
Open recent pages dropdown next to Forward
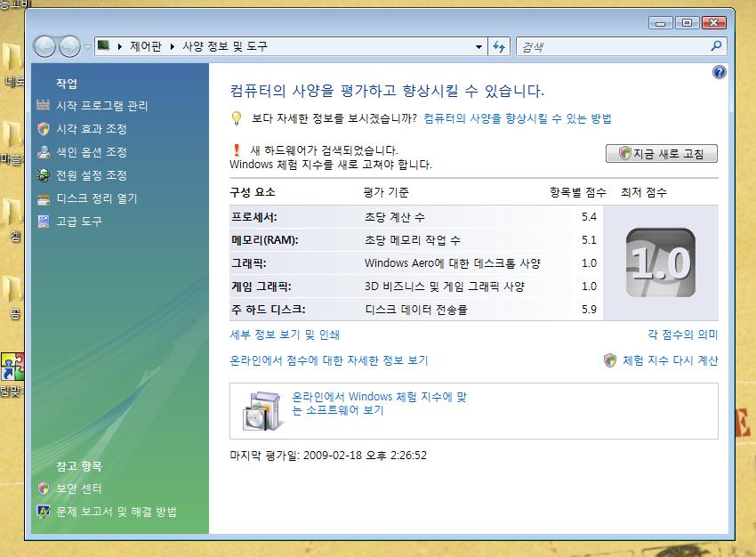[x=87, y=47]
